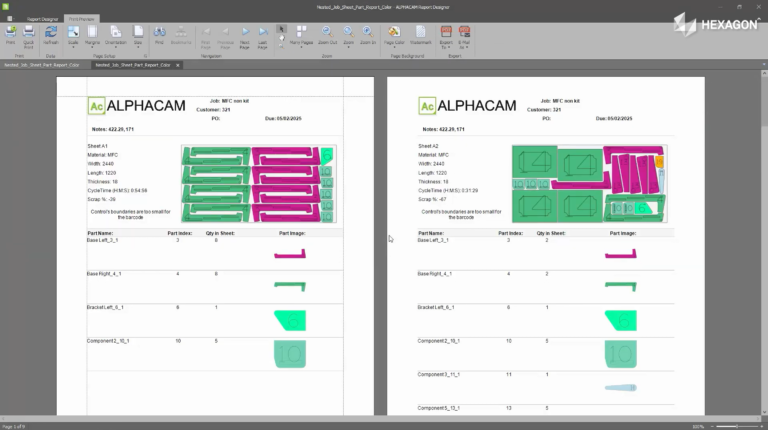The image size is (768, 430).
Task: Open the Zoom level dropdown
Action: click(348, 36)
